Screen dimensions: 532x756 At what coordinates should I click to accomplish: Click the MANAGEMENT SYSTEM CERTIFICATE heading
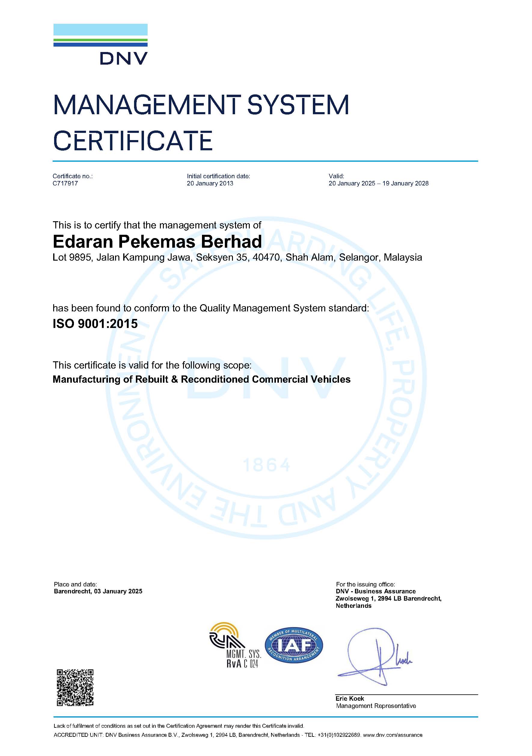point(201,122)
